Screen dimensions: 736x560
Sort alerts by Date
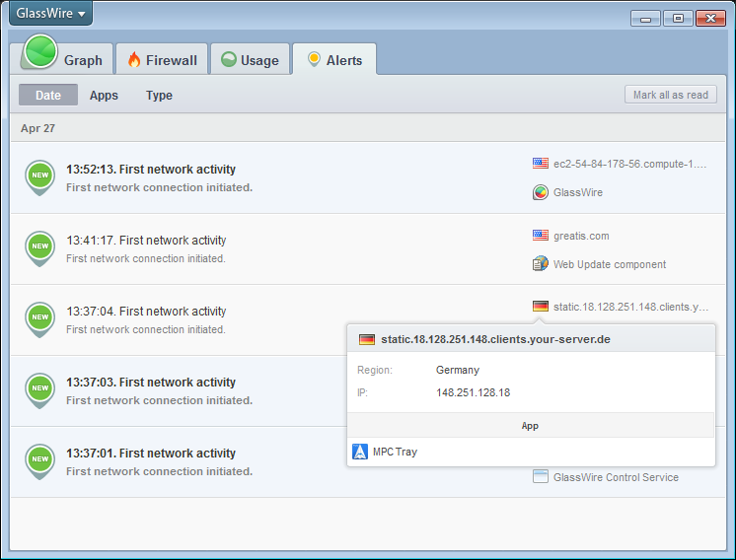(x=48, y=95)
